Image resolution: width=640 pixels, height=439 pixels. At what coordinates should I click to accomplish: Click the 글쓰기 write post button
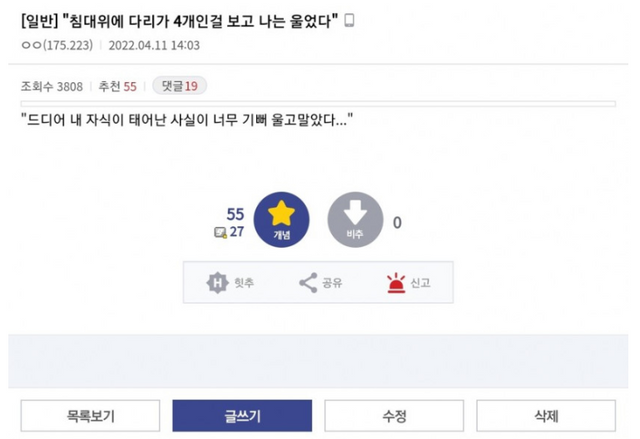point(241,415)
